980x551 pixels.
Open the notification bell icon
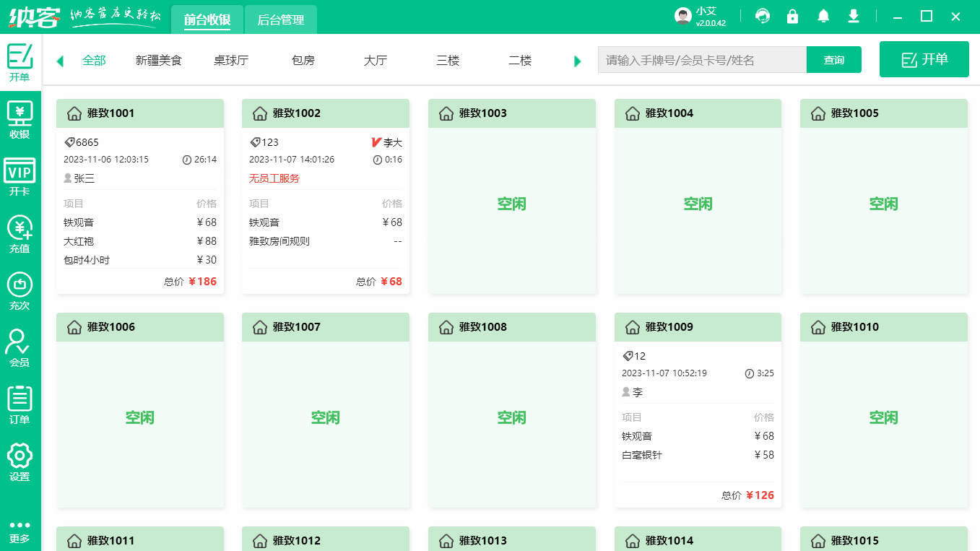tap(823, 15)
